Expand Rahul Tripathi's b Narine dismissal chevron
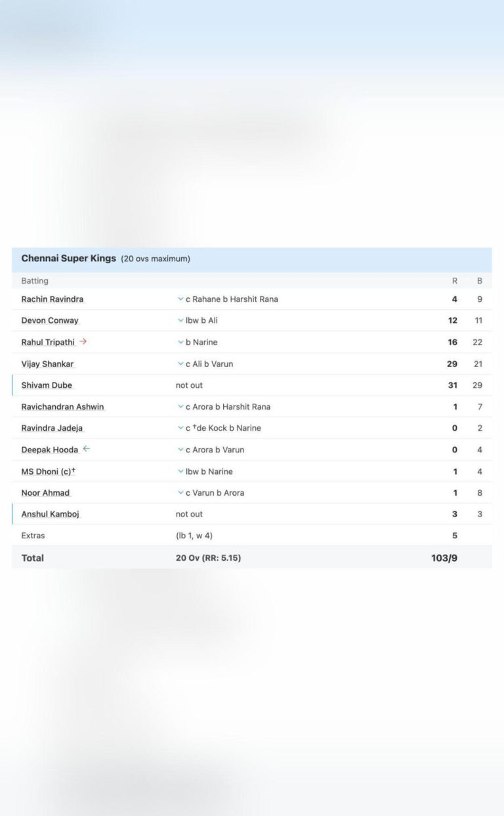Image resolution: width=504 pixels, height=816 pixels. (180, 342)
